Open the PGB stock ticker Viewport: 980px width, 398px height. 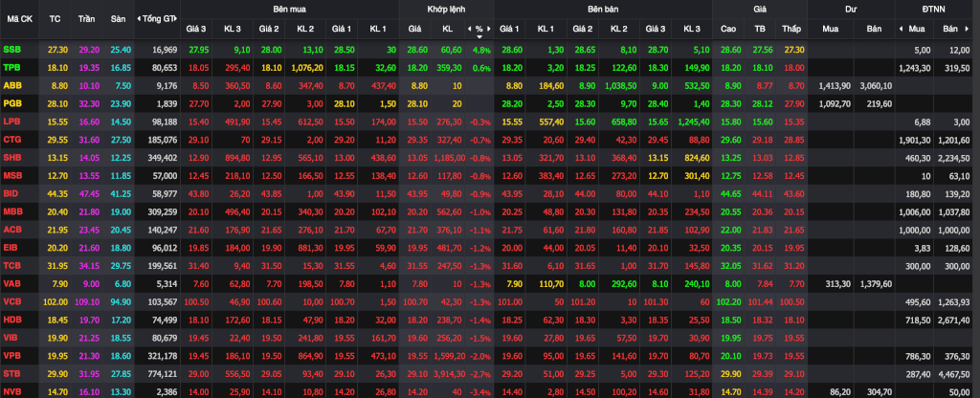11,103
